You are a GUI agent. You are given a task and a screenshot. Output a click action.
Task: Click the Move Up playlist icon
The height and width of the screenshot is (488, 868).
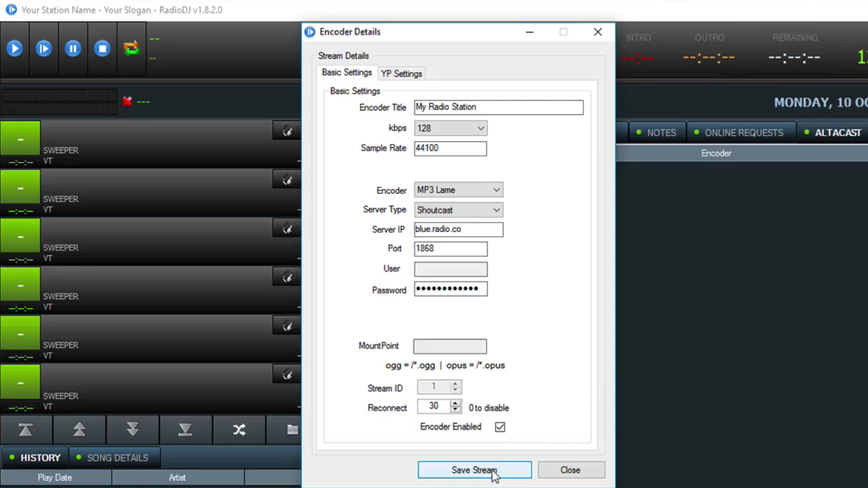79,430
